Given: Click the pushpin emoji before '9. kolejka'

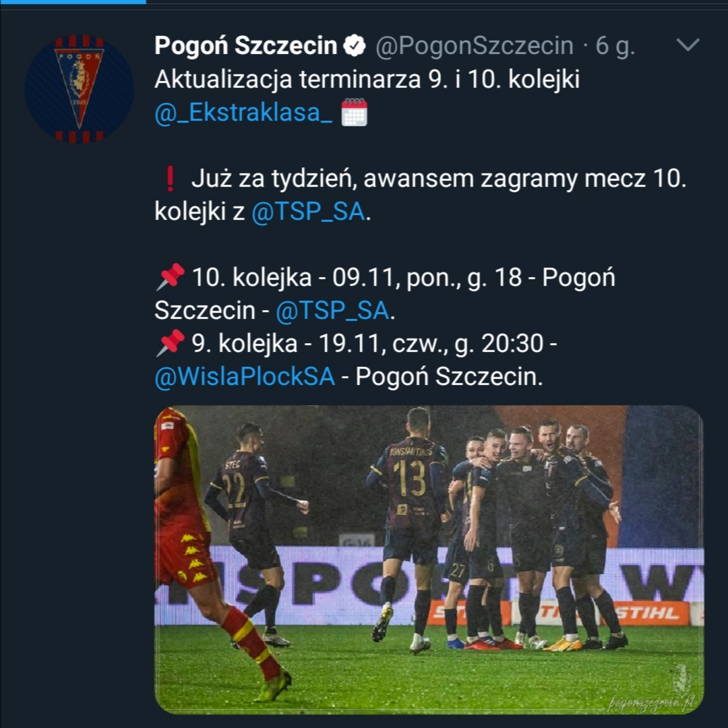Looking at the screenshot, I should click(x=170, y=343).
